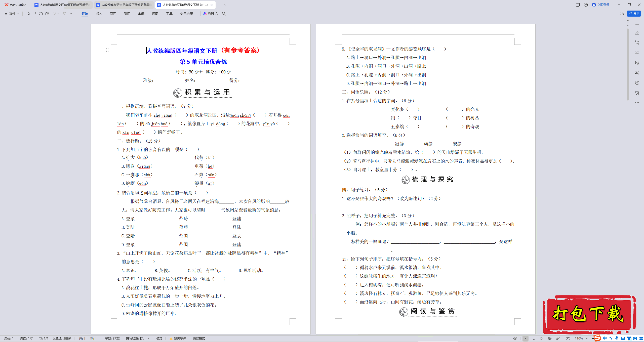Viewport: 644px width, 342px height.
Task: Click the IME toolbox grid icon
Action: pyautogui.click(x=641, y=338)
